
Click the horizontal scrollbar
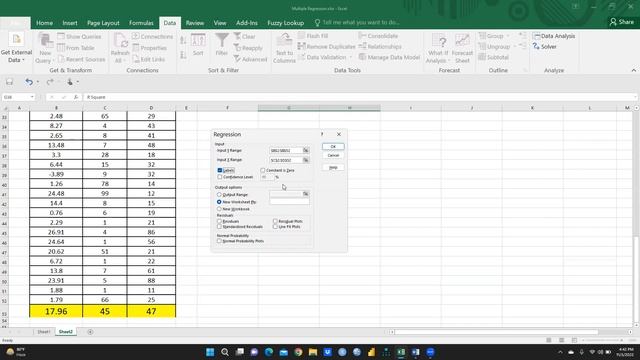[x=496, y=332]
